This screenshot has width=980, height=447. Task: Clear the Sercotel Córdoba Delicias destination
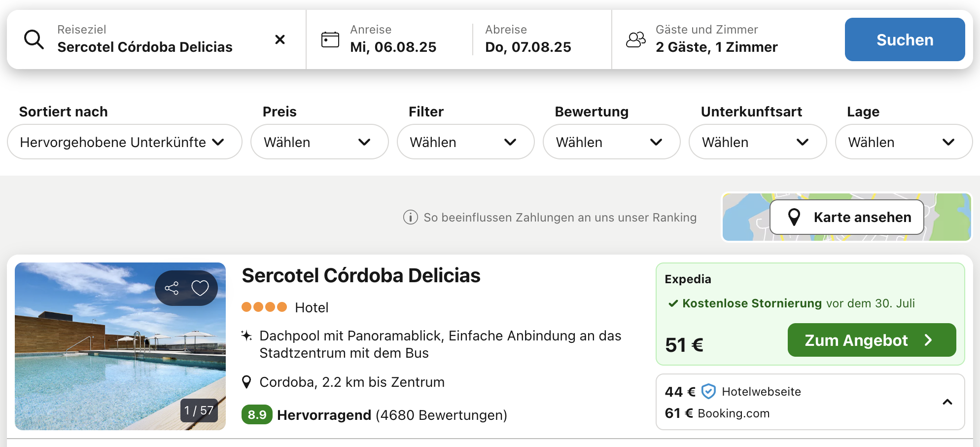pos(280,39)
